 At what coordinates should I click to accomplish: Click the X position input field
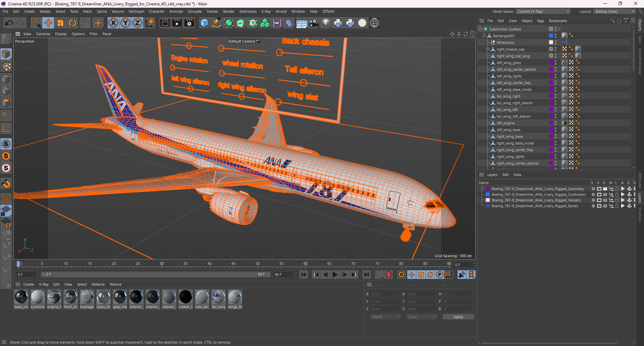(x=385, y=294)
